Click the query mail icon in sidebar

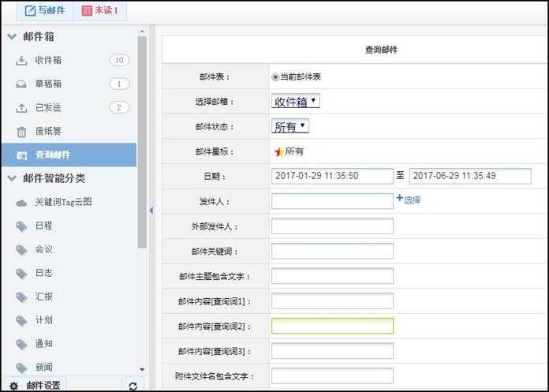point(22,155)
